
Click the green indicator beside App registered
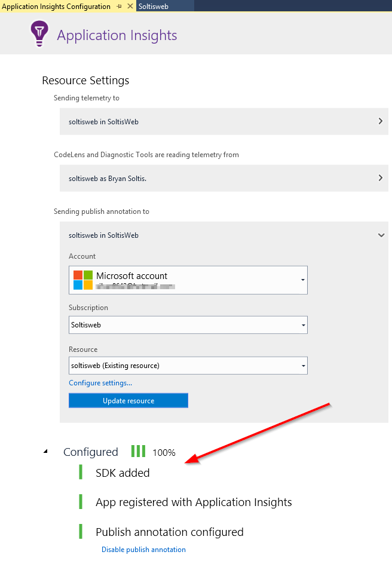point(81,502)
